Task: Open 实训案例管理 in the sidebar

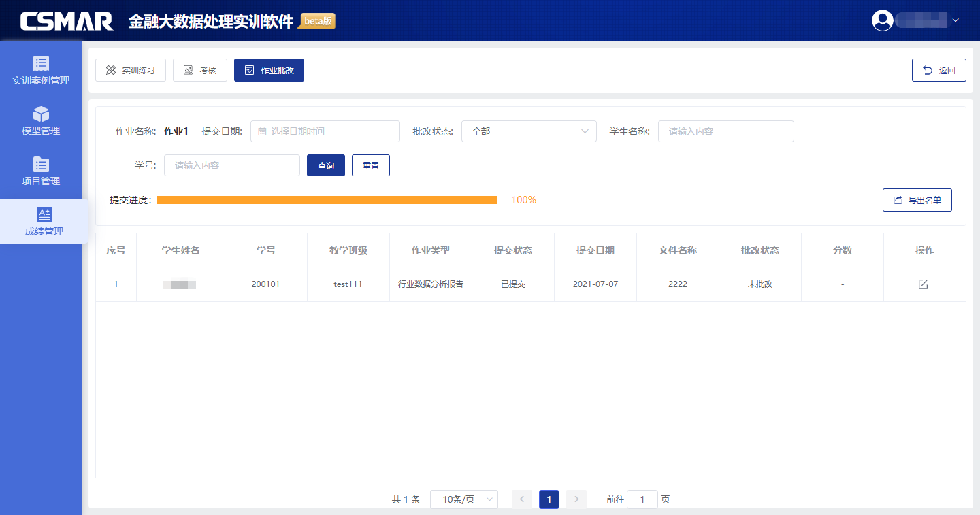Action: click(x=41, y=71)
